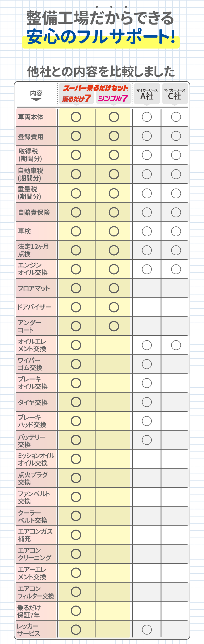Click the スーパー乗るだけセット logo text
This screenshot has width=204, height=644.
click(x=95, y=88)
